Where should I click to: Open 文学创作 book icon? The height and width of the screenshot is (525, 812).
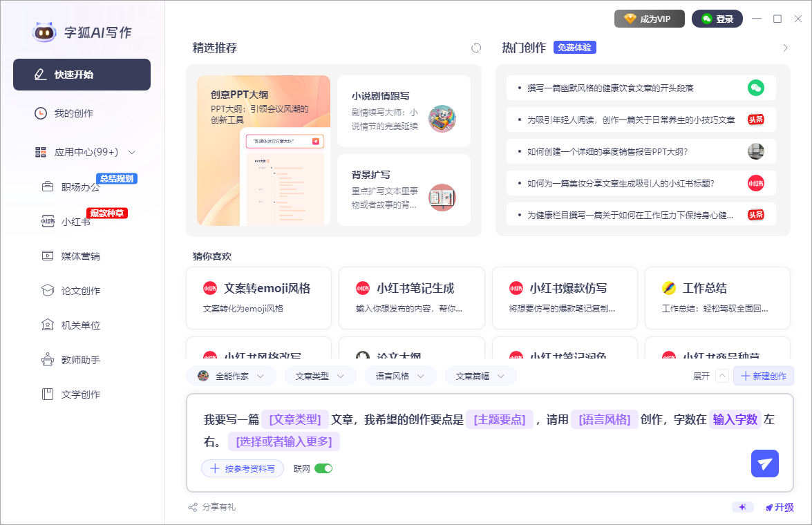(x=48, y=394)
